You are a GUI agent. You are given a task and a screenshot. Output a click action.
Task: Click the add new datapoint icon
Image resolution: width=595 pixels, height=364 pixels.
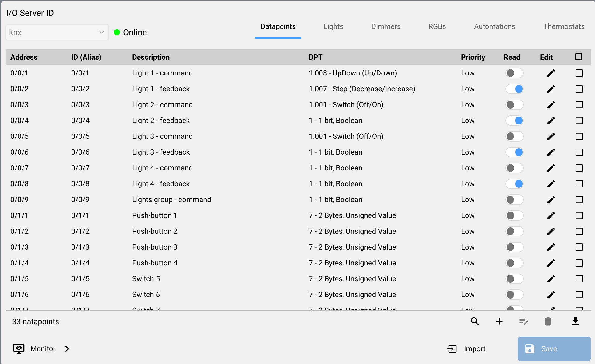coord(499,321)
